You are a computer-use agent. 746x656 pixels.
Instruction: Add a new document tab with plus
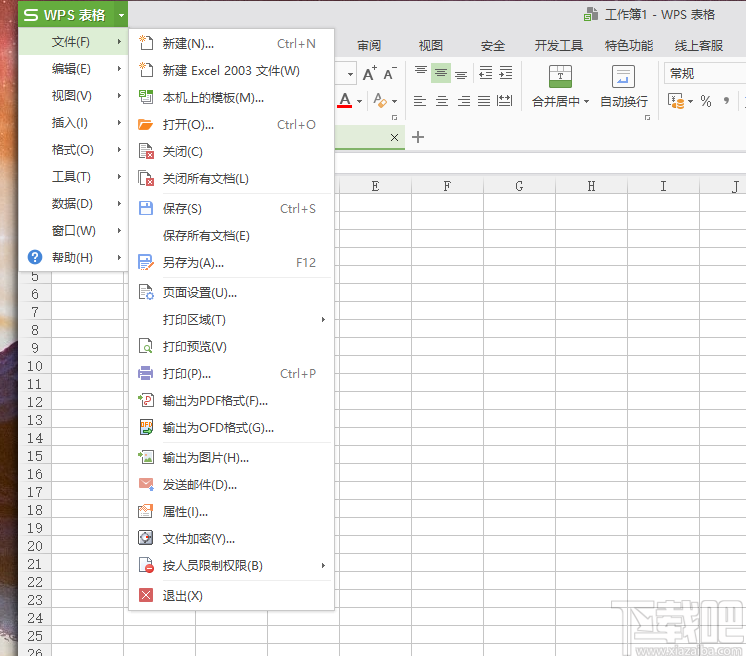click(x=418, y=137)
